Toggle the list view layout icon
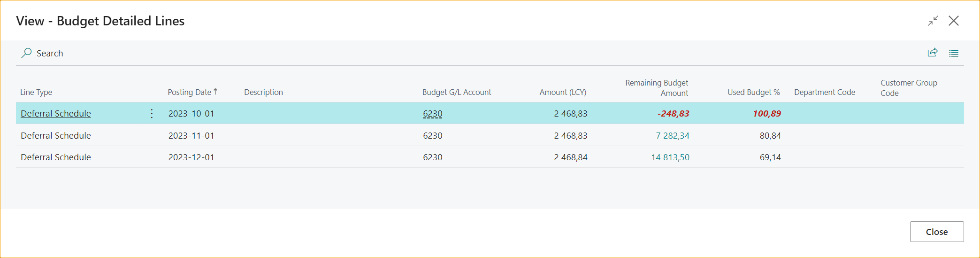Image resolution: width=980 pixels, height=258 pixels. pos(954,53)
